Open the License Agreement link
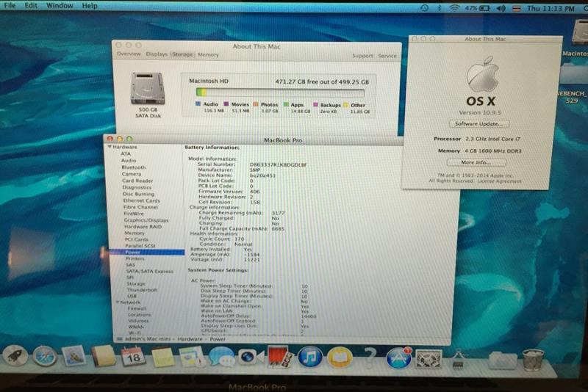Viewport: 588px width, 392px height. [x=500, y=181]
